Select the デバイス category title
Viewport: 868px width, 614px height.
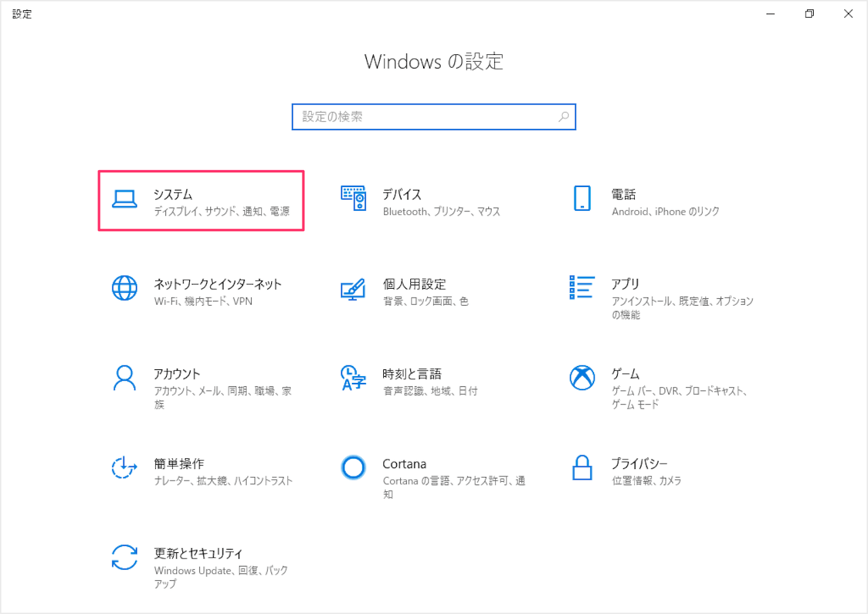tap(402, 195)
